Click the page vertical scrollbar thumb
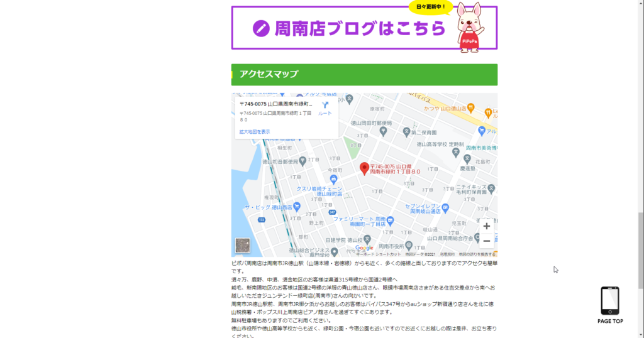This screenshot has height=338, width=644. pyautogui.click(x=641, y=250)
